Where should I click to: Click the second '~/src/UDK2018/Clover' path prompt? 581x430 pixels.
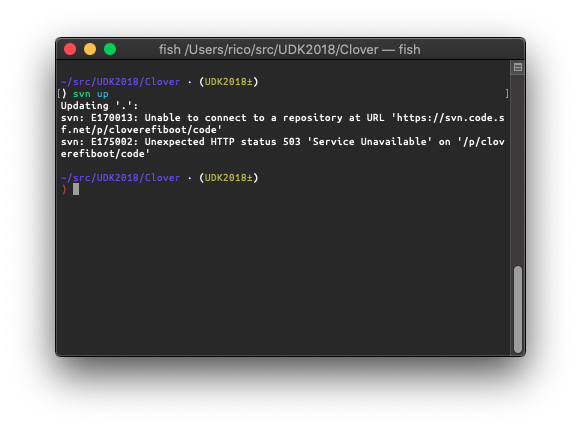120,178
